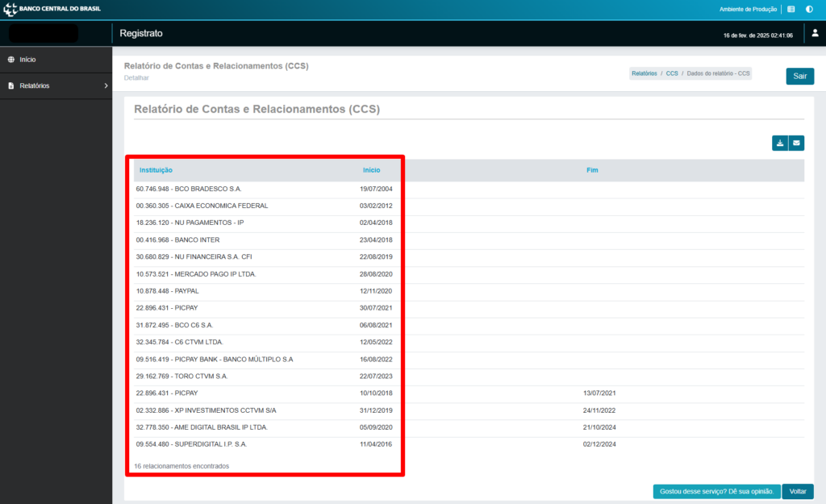The image size is (826, 504).
Task: Select the start date 12/05/2022
Action: [376, 342]
